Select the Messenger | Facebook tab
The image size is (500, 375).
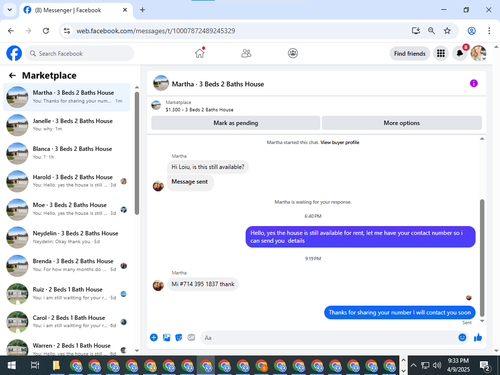76,10
